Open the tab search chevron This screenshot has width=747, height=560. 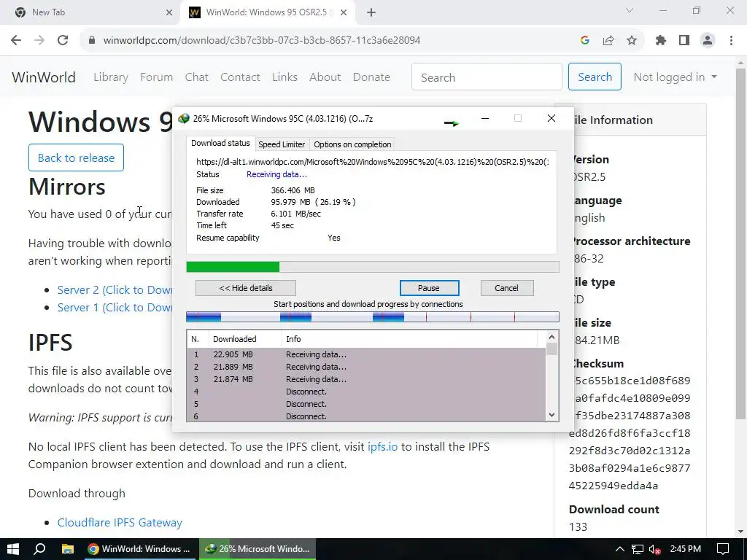coord(630,10)
